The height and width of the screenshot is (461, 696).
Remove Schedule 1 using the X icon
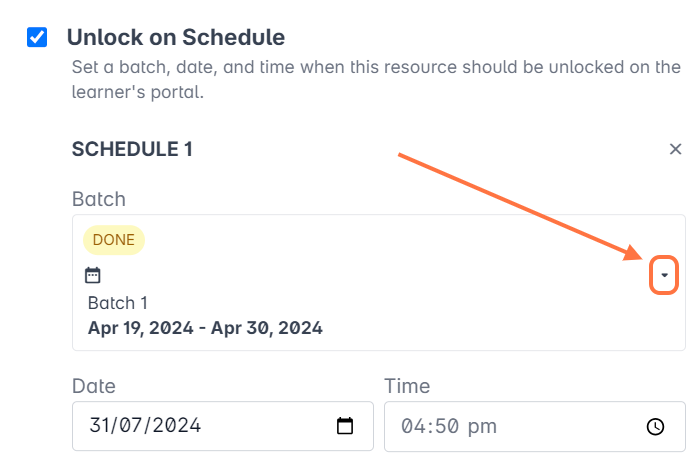[x=675, y=149]
